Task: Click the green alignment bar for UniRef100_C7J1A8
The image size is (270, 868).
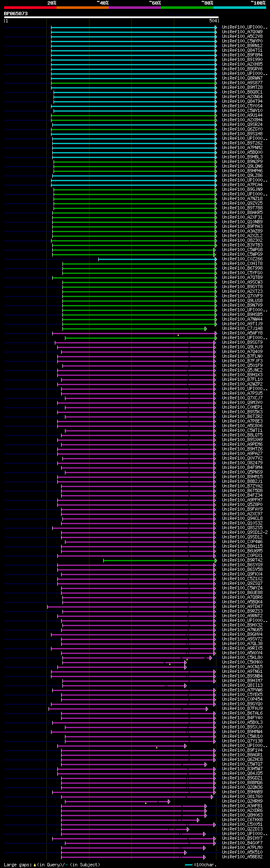Action: (x=135, y=329)
